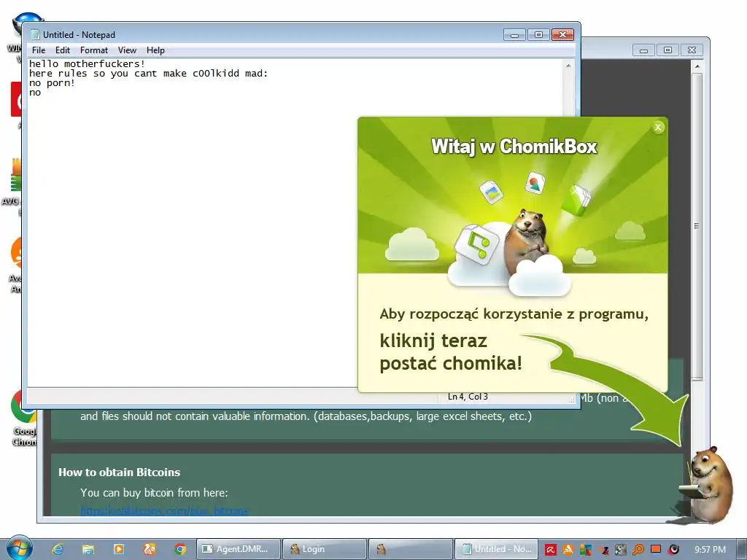The width and height of the screenshot is (747, 560).
Task: Launch UC Browser from the taskbar
Action: 150,549
